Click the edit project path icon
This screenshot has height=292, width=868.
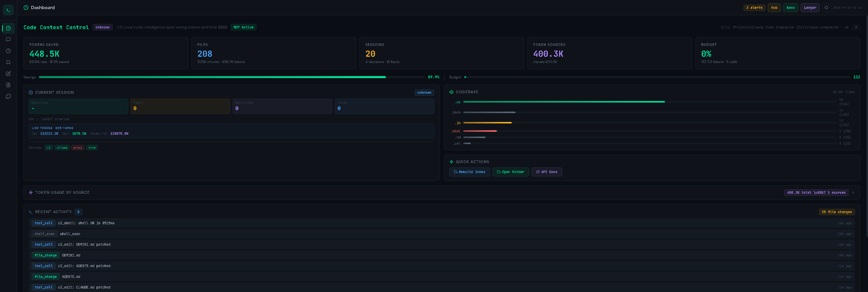point(856,27)
